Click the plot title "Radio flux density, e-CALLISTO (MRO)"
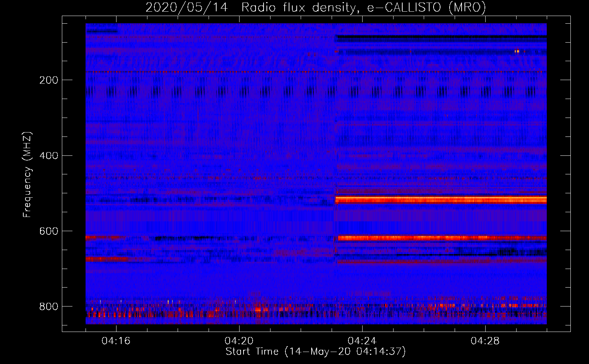 point(364,7)
